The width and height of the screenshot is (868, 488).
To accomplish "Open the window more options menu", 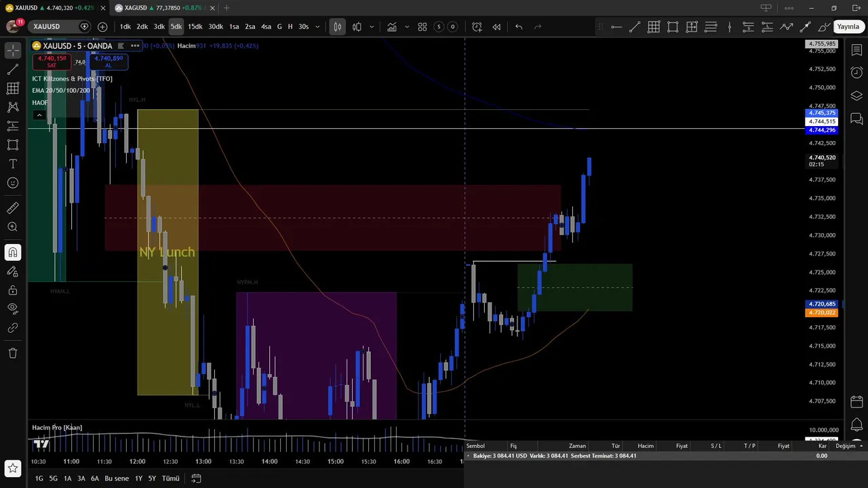I will pyautogui.click(x=789, y=8).
